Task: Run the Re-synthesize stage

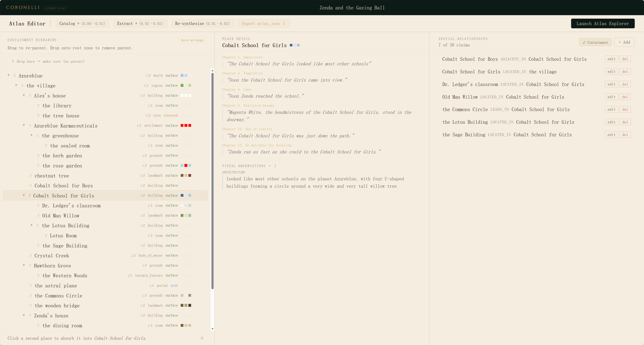Action: (x=202, y=24)
